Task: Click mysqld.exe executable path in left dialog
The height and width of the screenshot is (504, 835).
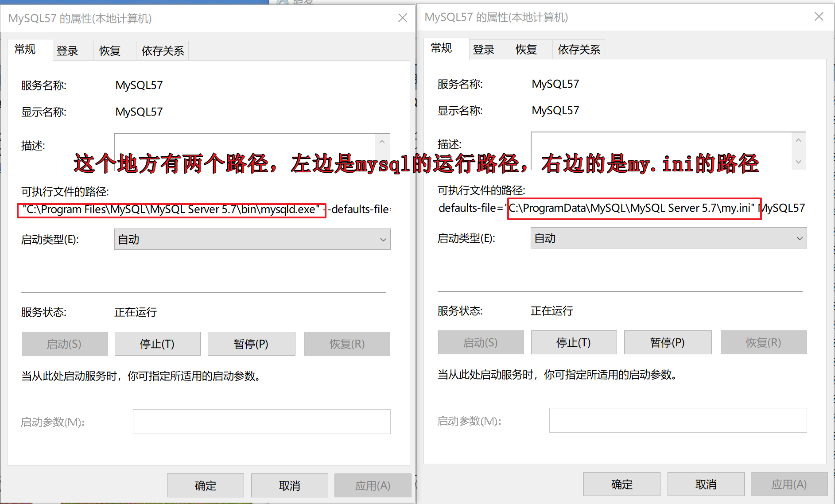Action: pos(171,209)
